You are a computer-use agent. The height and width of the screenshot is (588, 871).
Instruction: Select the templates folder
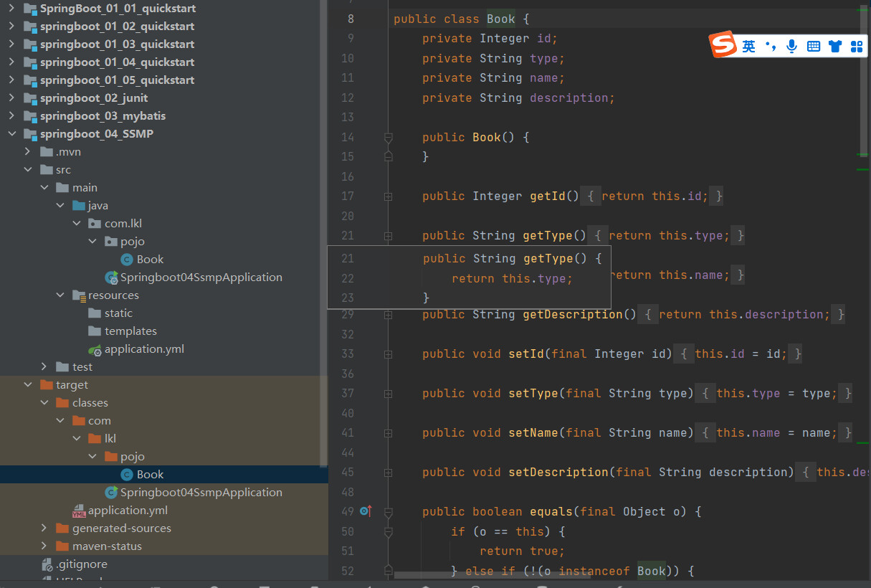pos(130,331)
